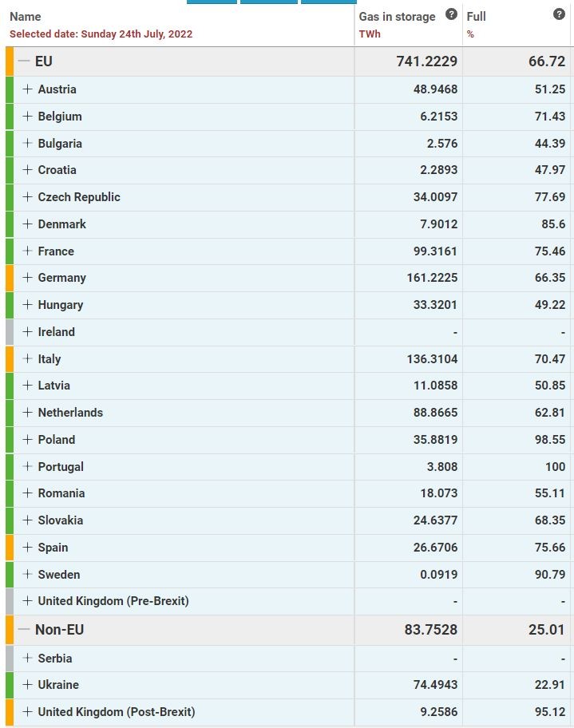Screen dimensions: 574x728
Task: Expand the Croatia row
Action: point(27,169)
